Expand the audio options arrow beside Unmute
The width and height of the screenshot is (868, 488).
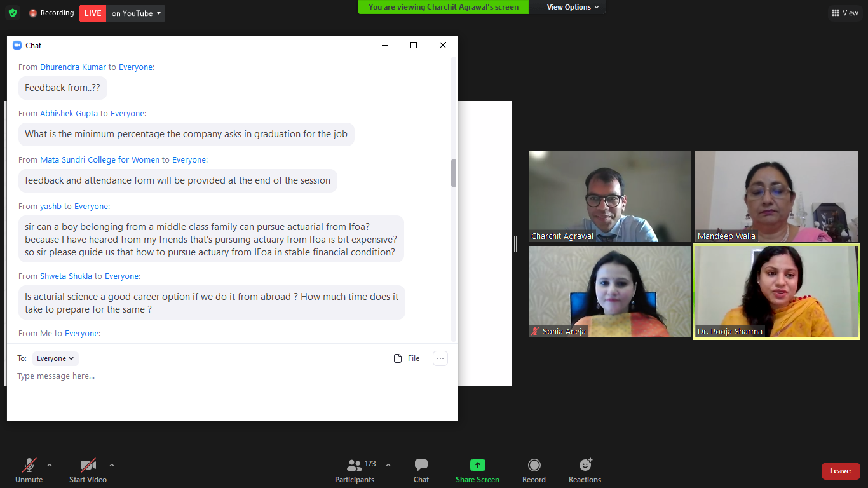[x=50, y=464]
